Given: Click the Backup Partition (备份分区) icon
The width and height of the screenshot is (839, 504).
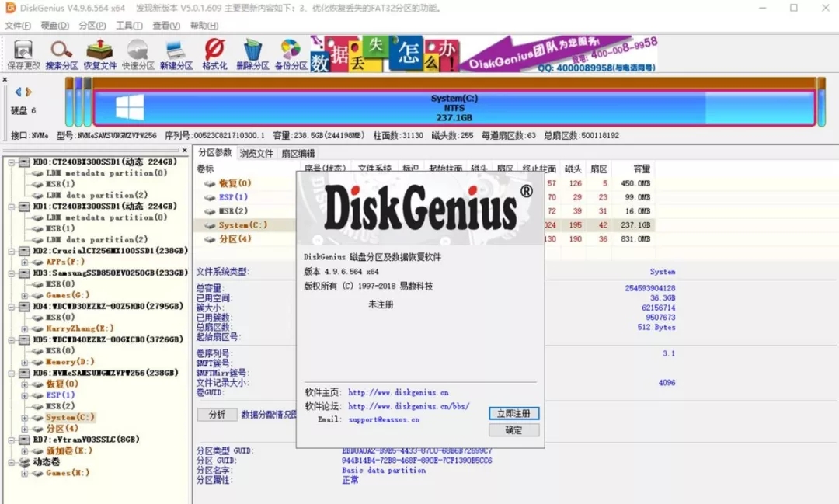Looking at the screenshot, I should pos(291,54).
